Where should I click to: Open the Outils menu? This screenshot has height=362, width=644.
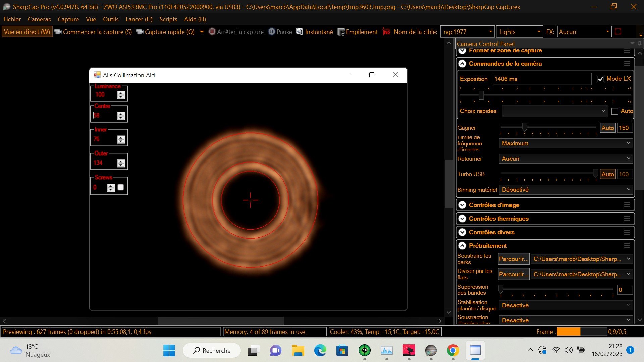(111, 19)
